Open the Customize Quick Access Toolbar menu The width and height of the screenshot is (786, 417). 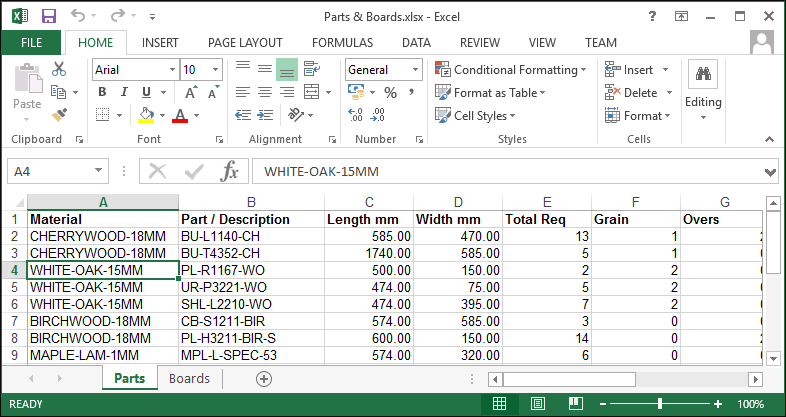152,17
